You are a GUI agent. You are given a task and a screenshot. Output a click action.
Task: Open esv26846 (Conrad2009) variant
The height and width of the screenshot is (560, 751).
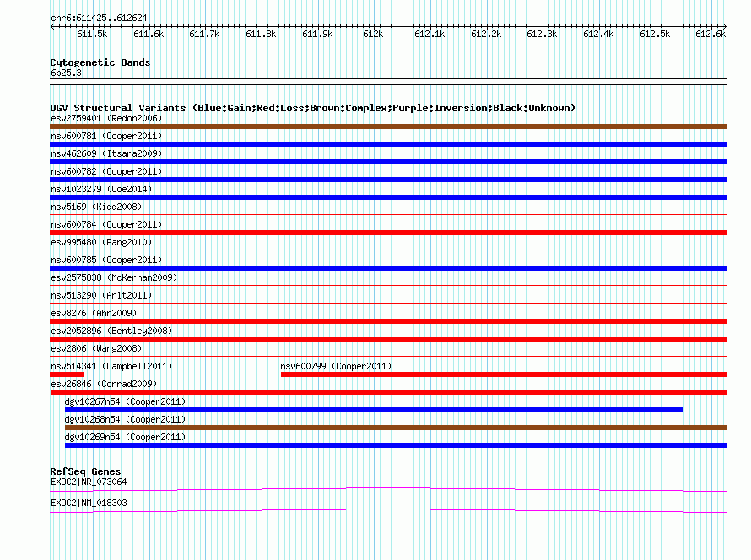pyautogui.click(x=104, y=384)
